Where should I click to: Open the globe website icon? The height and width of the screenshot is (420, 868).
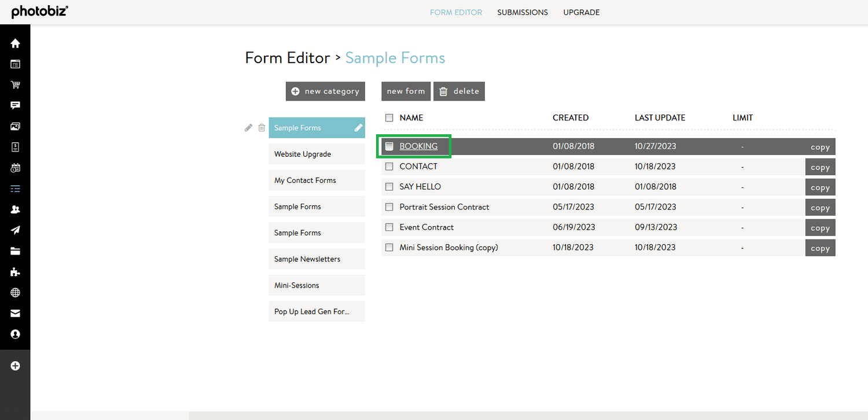[15, 292]
